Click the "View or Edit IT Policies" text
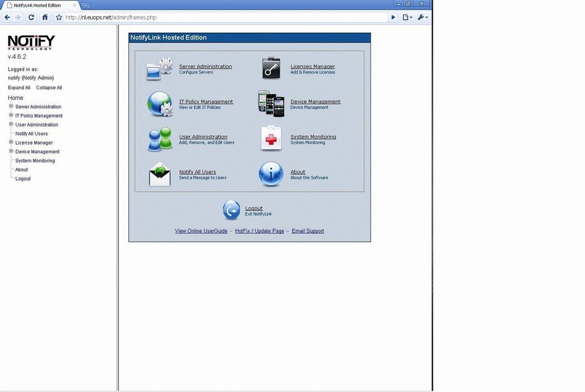 point(199,108)
